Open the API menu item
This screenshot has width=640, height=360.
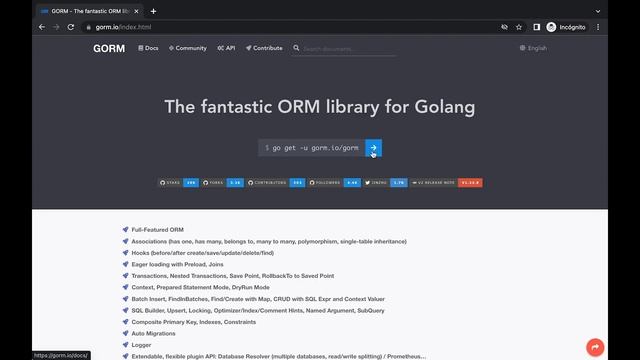point(226,48)
